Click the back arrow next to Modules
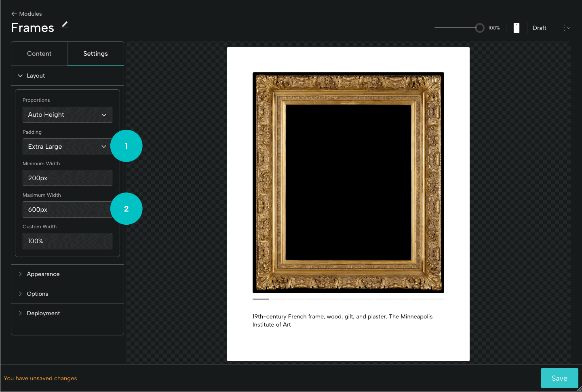Viewport: 582px width, 392px height. pos(15,13)
